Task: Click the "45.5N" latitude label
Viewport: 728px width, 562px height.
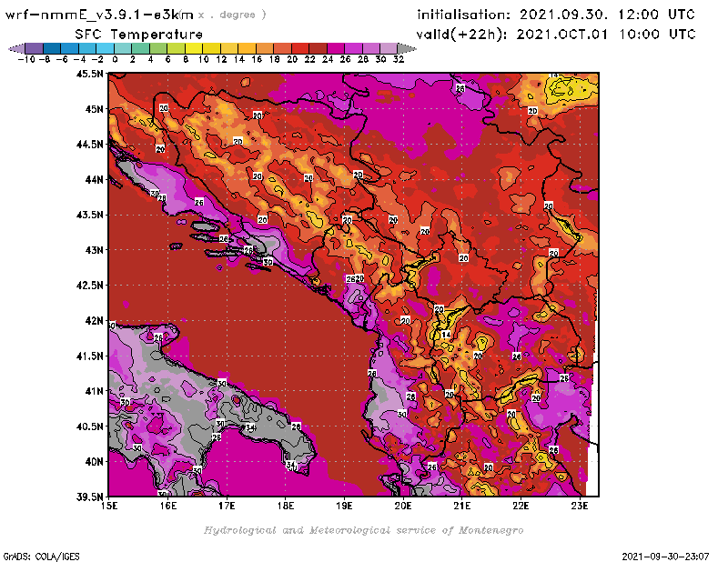Action: click(89, 74)
